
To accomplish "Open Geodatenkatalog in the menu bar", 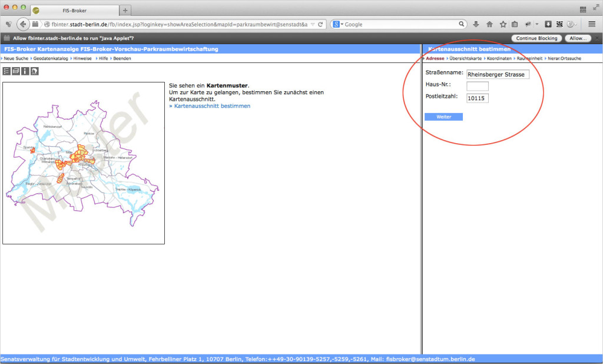I will click(49, 58).
